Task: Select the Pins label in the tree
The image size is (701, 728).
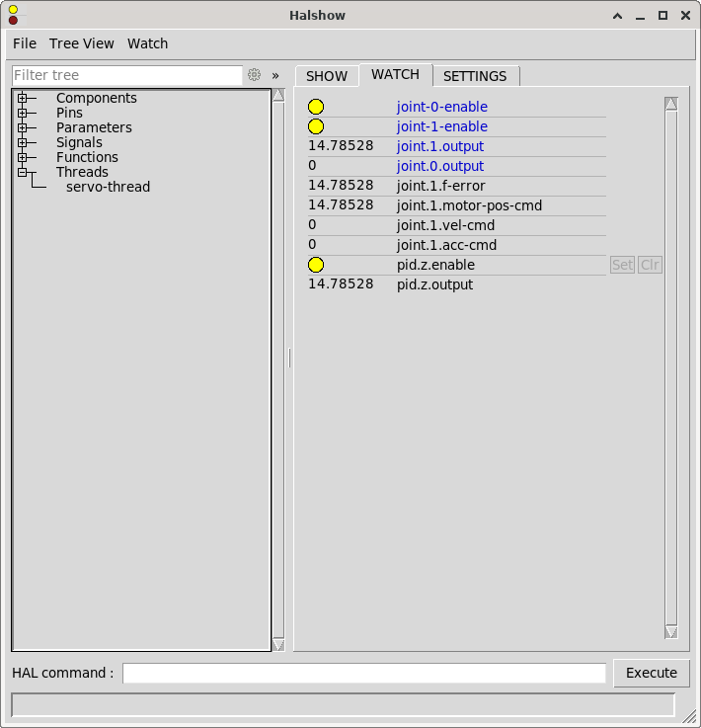Action: coord(69,113)
